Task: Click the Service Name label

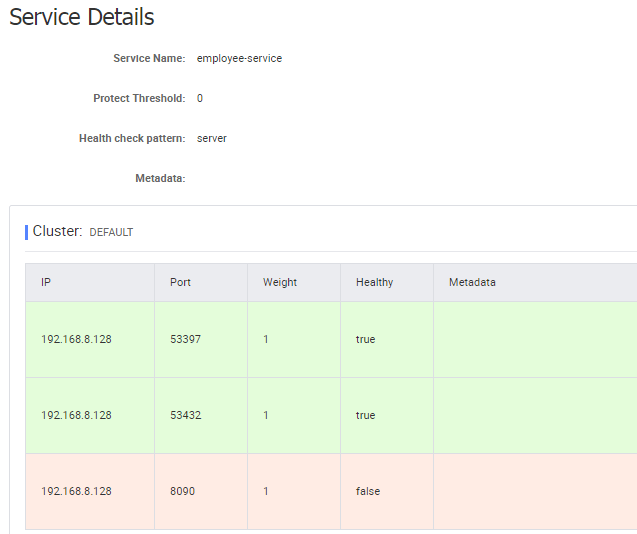Action: click(149, 59)
